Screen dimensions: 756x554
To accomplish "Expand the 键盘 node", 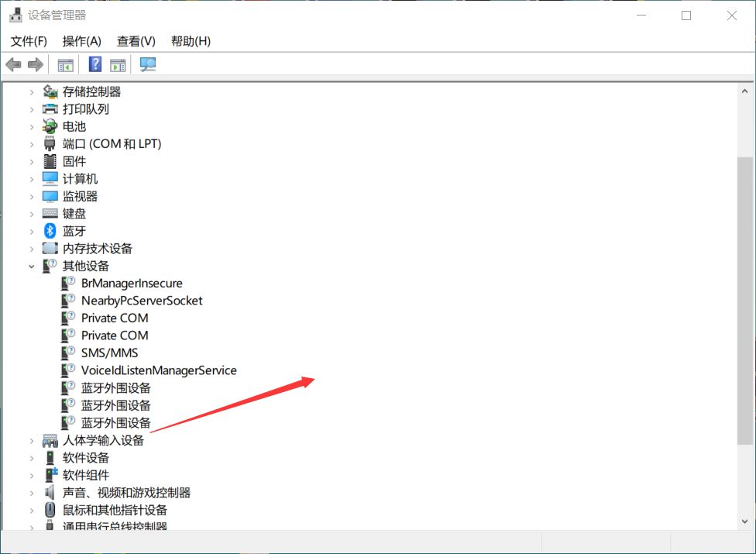I will click(31, 214).
